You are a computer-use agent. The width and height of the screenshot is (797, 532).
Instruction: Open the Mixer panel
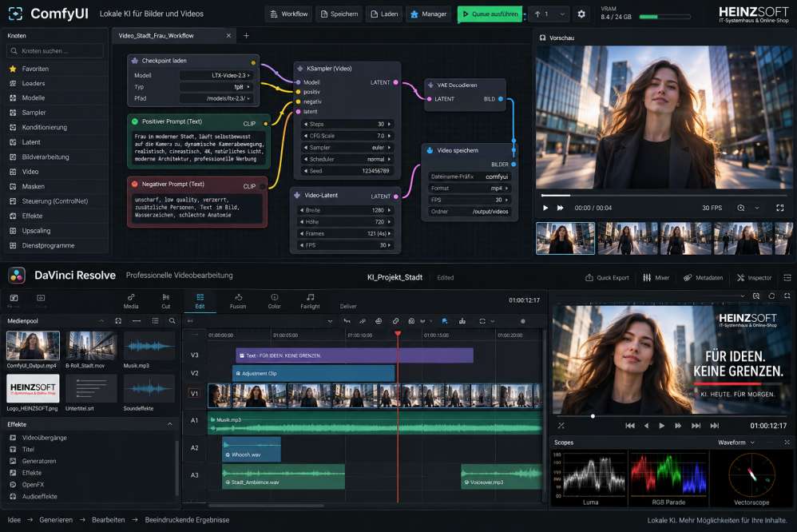[x=656, y=278]
